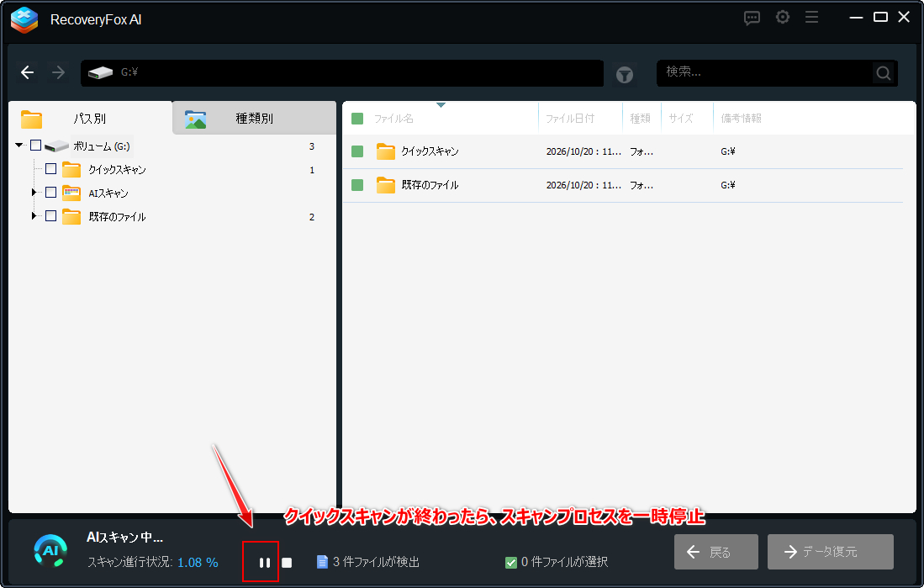Sort by the 備考情報 column header
The width and height of the screenshot is (924, 588).
click(x=741, y=119)
